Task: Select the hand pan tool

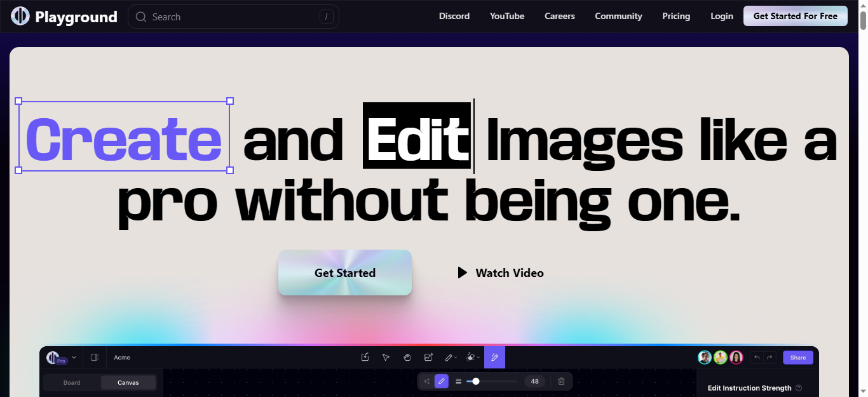Action: point(407,358)
